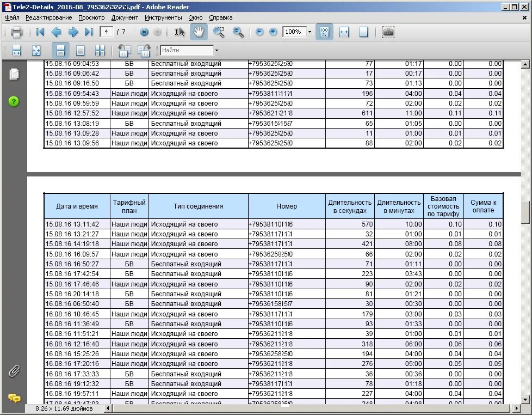Go to next page arrow
Viewport: 532px width, 415px height.
pos(73,32)
